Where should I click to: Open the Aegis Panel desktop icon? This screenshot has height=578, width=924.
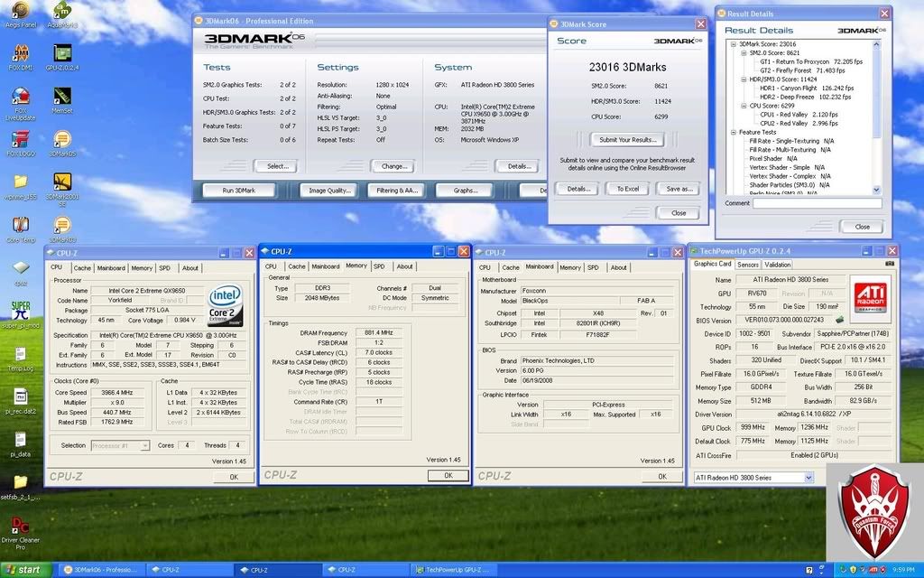[x=21, y=14]
